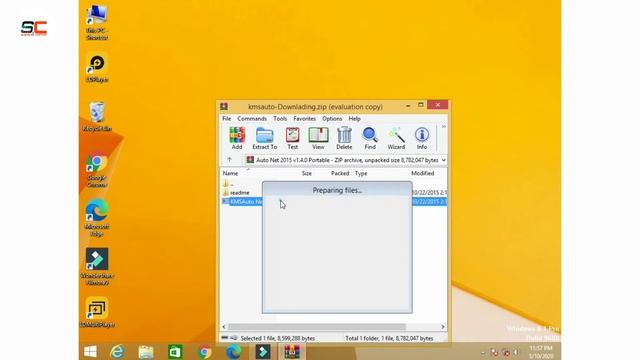
Task: Click the View toolbar icon
Action: [x=318, y=138]
